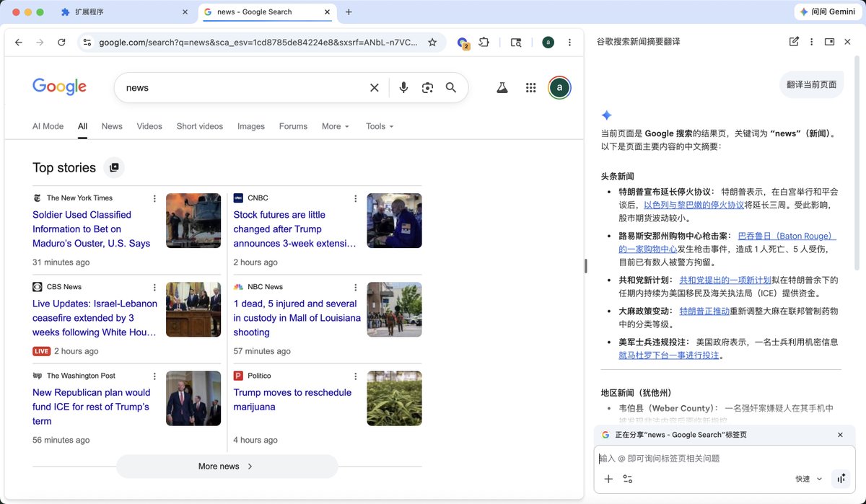Open Gemini tools settings icon
This screenshot has width=866, height=504.
[x=628, y=479]
